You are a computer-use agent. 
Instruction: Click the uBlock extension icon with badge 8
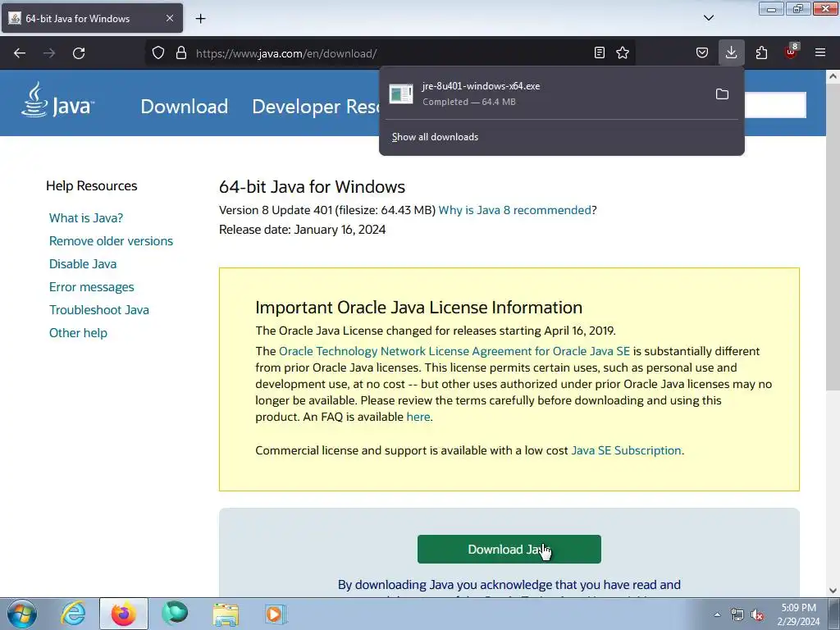click(x=792, y=52)
